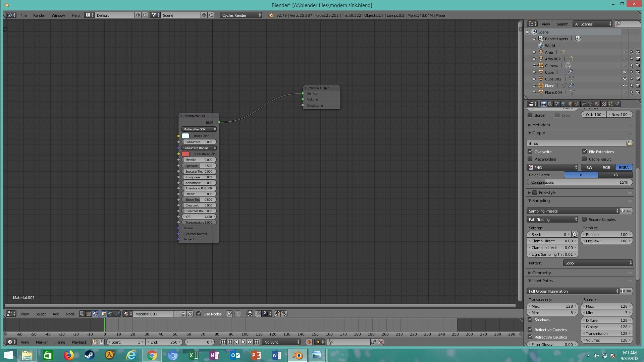The image size is (644, 362).
Task: Open the Cycles Render engine dropdown
Action: (x=241, y=15)
